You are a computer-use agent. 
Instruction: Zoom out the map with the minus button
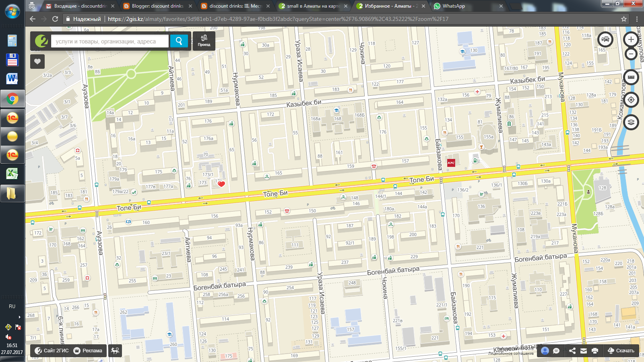pyautogui.click(x=631, y=54)
